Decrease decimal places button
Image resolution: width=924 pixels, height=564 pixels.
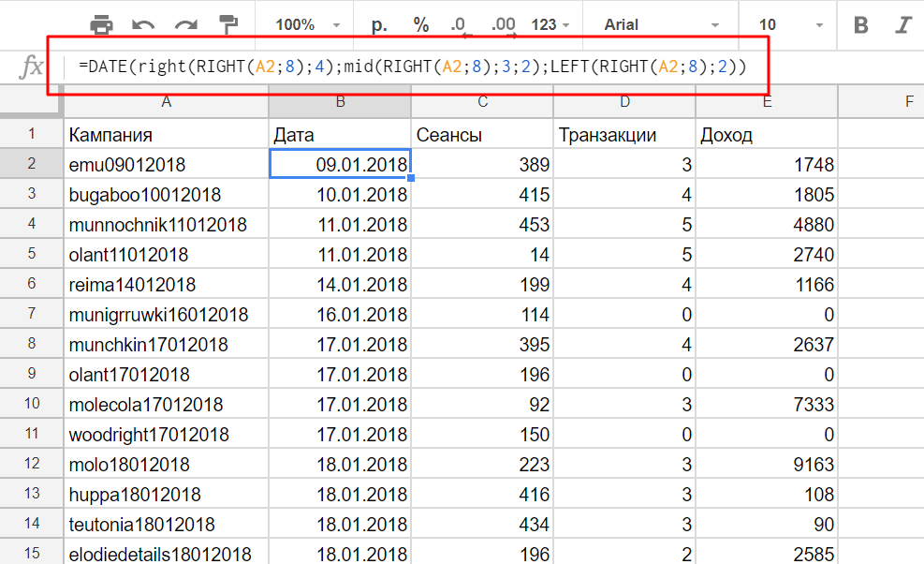coord(459,26)
